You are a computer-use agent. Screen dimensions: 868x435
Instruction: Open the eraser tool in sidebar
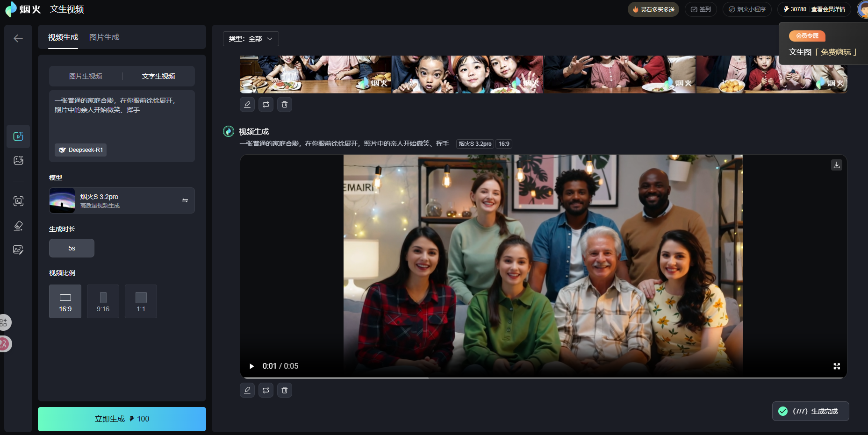18,226
